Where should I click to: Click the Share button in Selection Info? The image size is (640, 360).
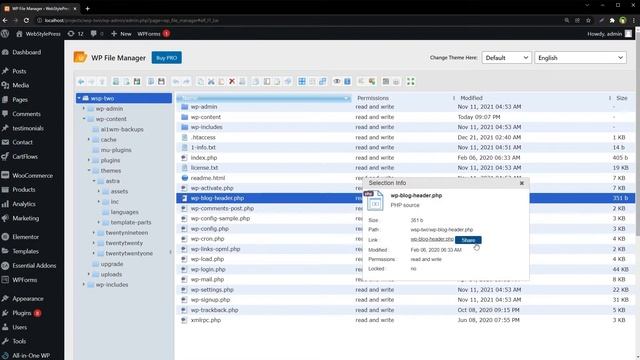tap(468, 240)
